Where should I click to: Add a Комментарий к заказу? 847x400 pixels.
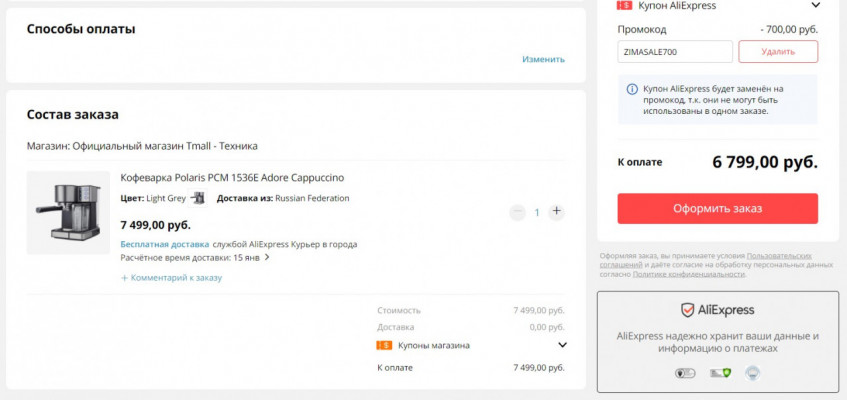[172, 278]
